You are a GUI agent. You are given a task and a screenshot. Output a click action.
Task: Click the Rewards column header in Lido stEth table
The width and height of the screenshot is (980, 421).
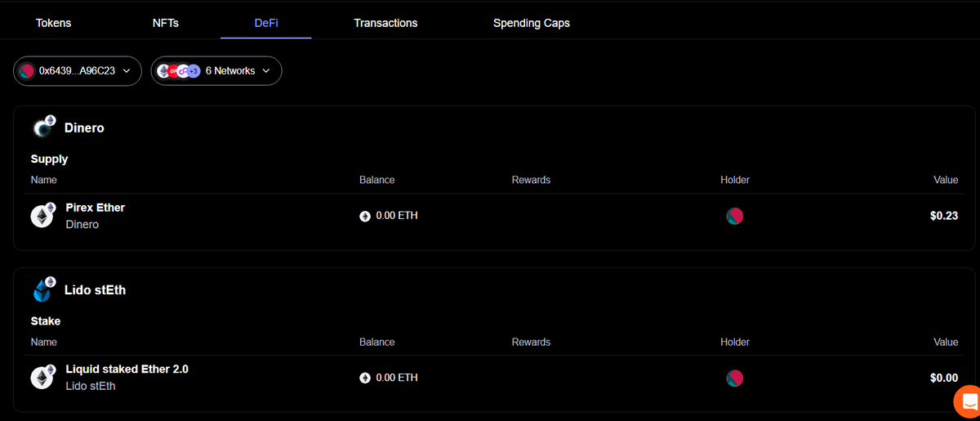tap(531, 343)
